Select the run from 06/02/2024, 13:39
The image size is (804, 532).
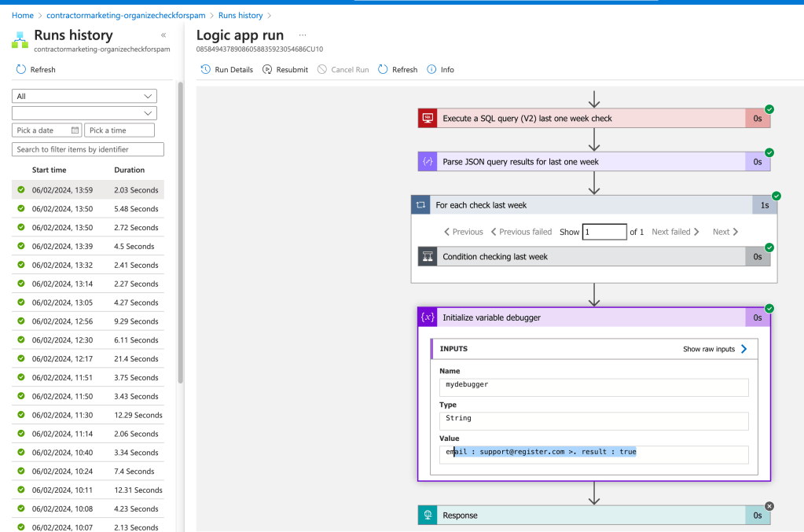coord(88,246)
